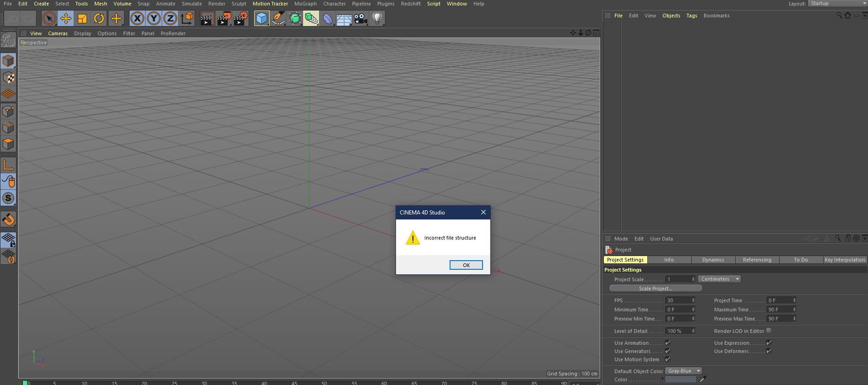
Task: Click the Object Manager search icon
Action: click(x=839, y=16)
